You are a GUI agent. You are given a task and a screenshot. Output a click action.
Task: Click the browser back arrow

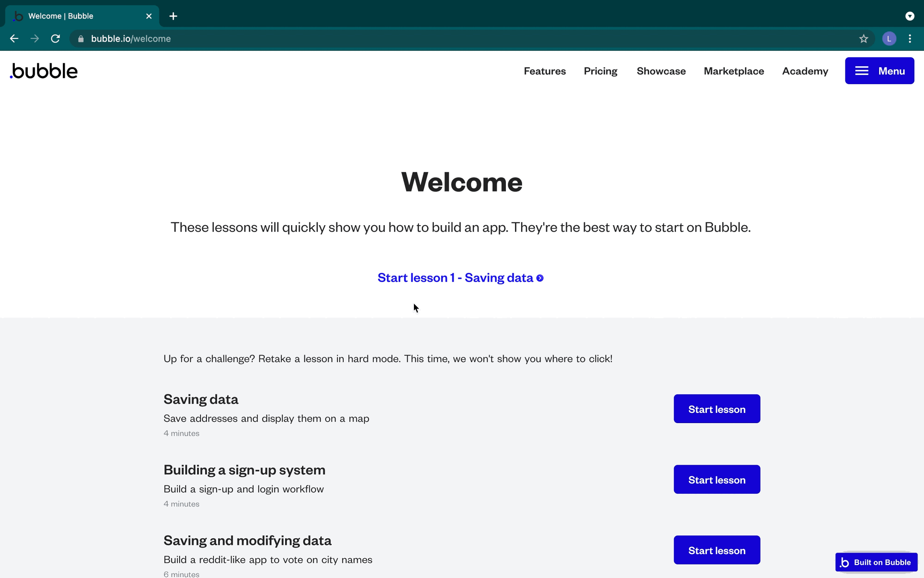[14, 39]
